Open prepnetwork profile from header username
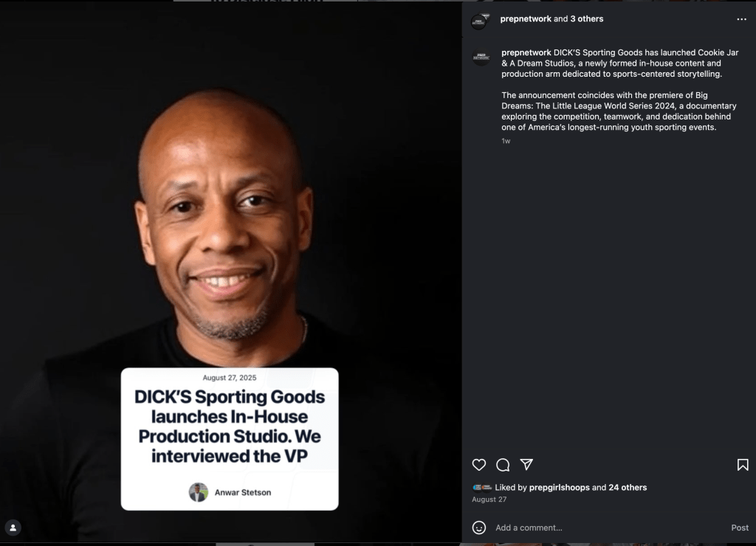This screenshot has height=546, width=756. click(526, 18)
